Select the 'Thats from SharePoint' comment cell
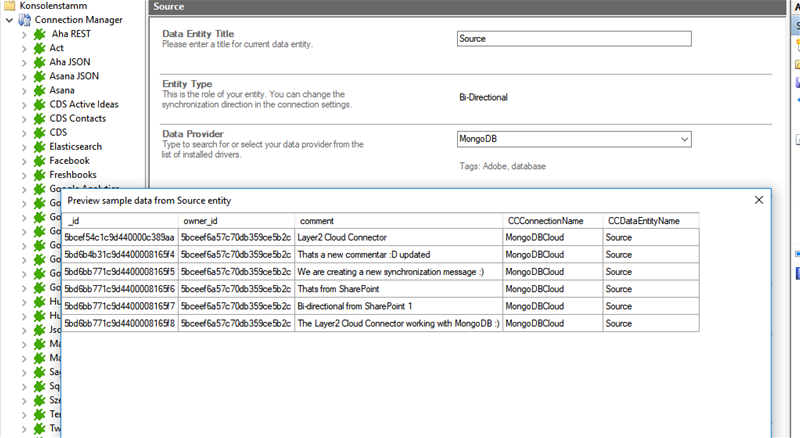This screenshot has width=800, height=438. (399, 289)
